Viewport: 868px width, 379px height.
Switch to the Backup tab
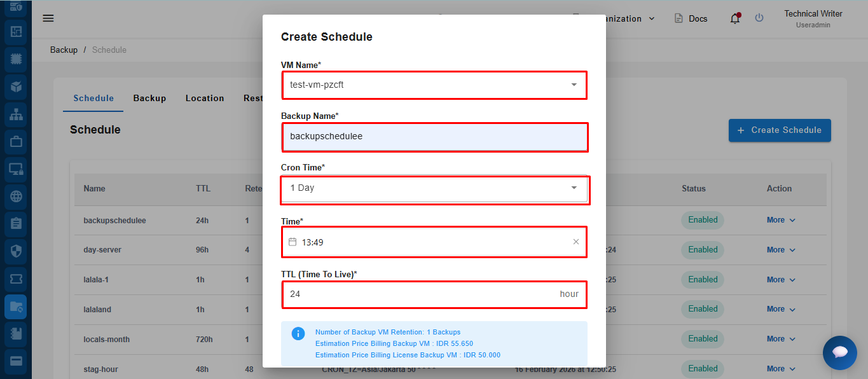click(149, 98)
